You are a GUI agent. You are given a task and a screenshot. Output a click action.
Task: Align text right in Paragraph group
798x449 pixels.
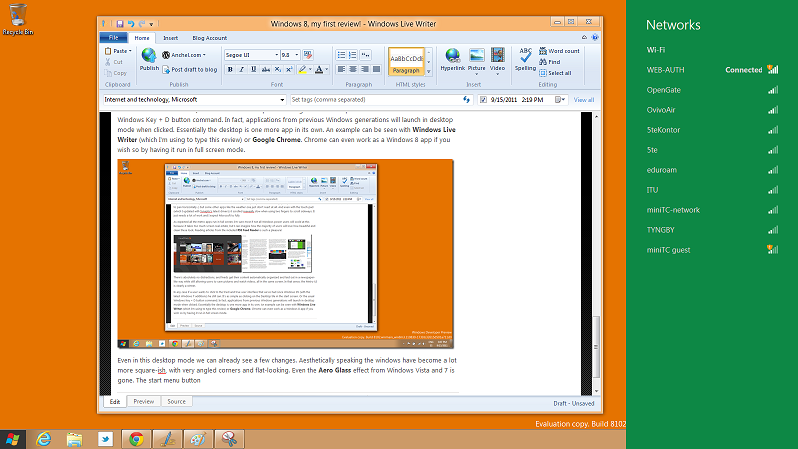click(x=364, y=69)
